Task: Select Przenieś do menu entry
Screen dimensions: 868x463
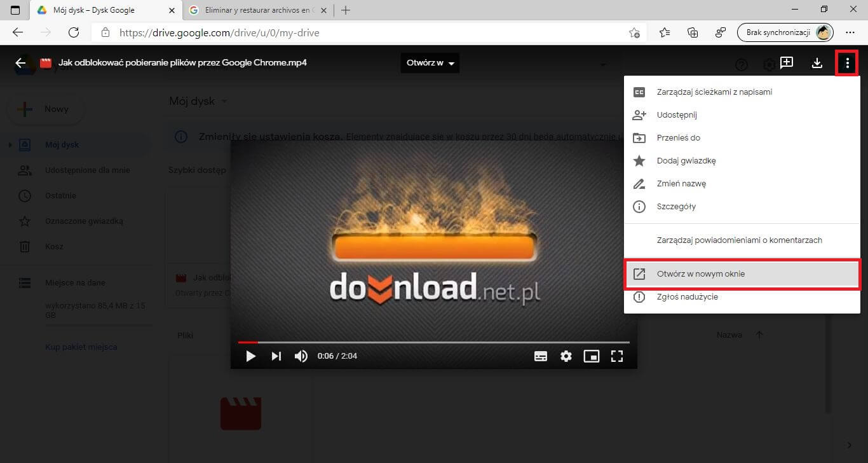Action: 742,138
